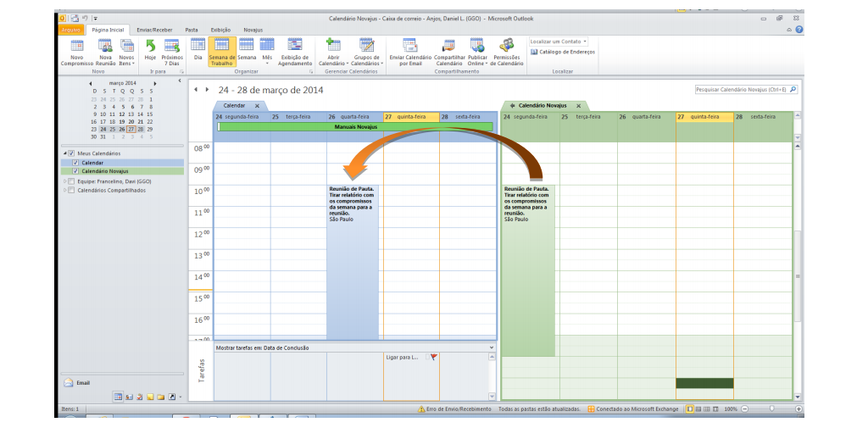Toggle Meus Calendários checkbox
Viewport: 868px width, 439px height.
point(71,153)
